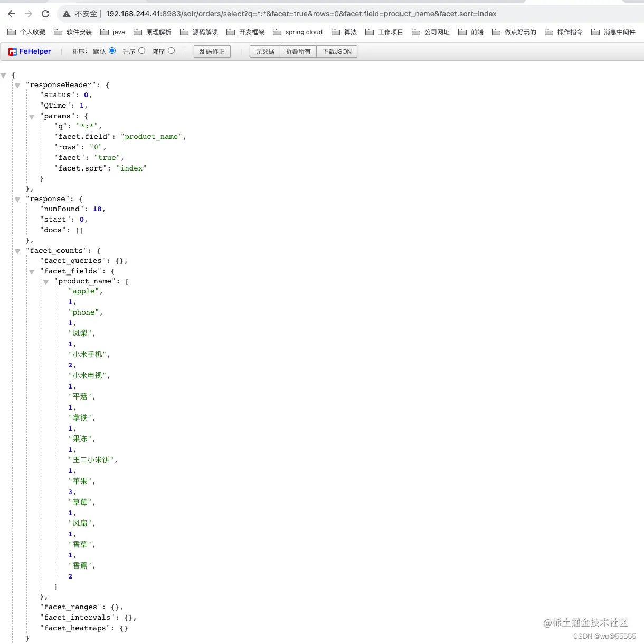Click the "香草" facet entry
This screenshot has width=644, height=644.
(x=80, y=545)
